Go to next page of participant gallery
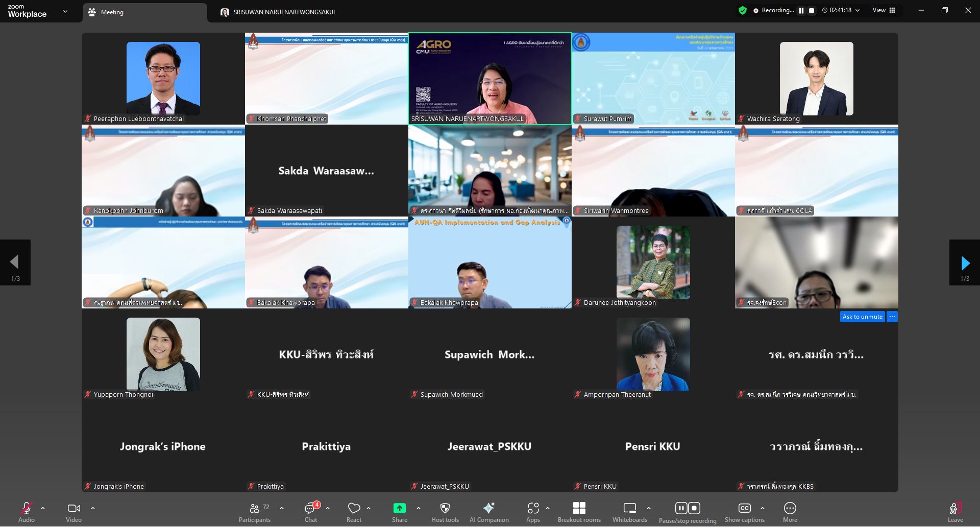This screenshot has height=527, width=980. [964, 263]
